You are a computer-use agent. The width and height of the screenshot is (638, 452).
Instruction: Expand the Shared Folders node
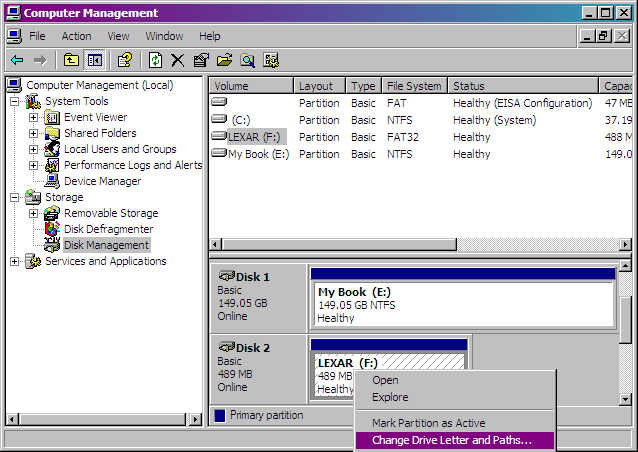point(33,133)
